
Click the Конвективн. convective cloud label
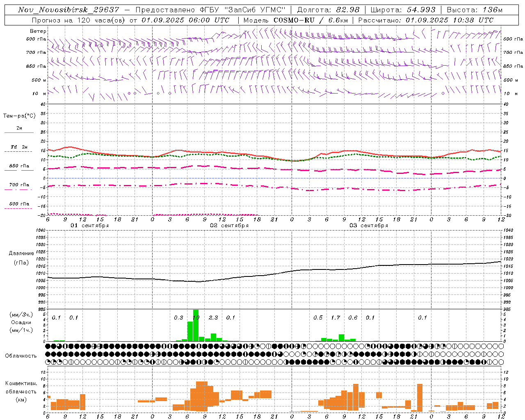21,383
